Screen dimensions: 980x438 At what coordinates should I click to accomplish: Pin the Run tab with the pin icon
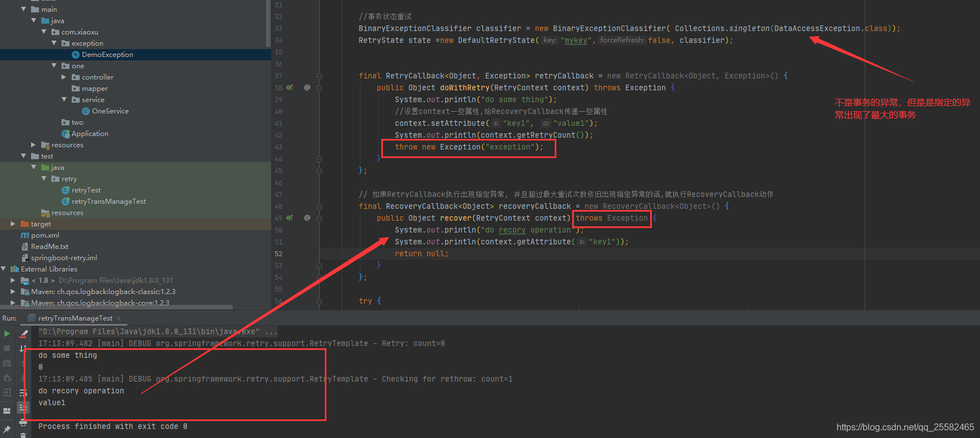click(7, 430)
